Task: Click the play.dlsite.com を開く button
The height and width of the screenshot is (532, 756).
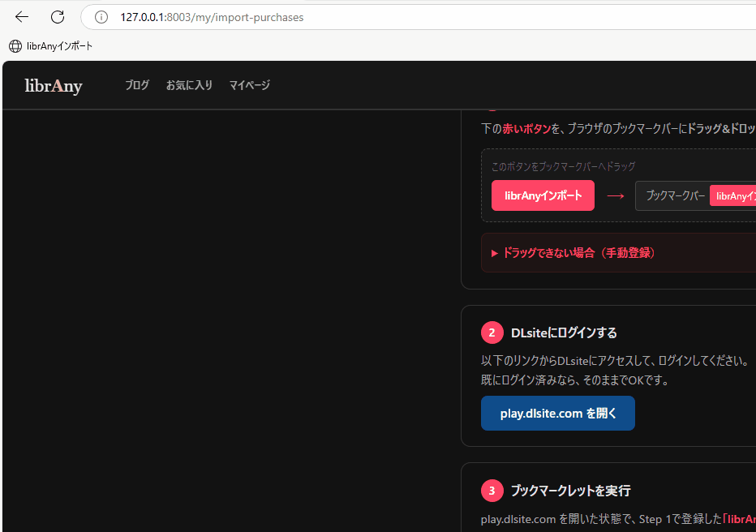Action: (557, 413)
